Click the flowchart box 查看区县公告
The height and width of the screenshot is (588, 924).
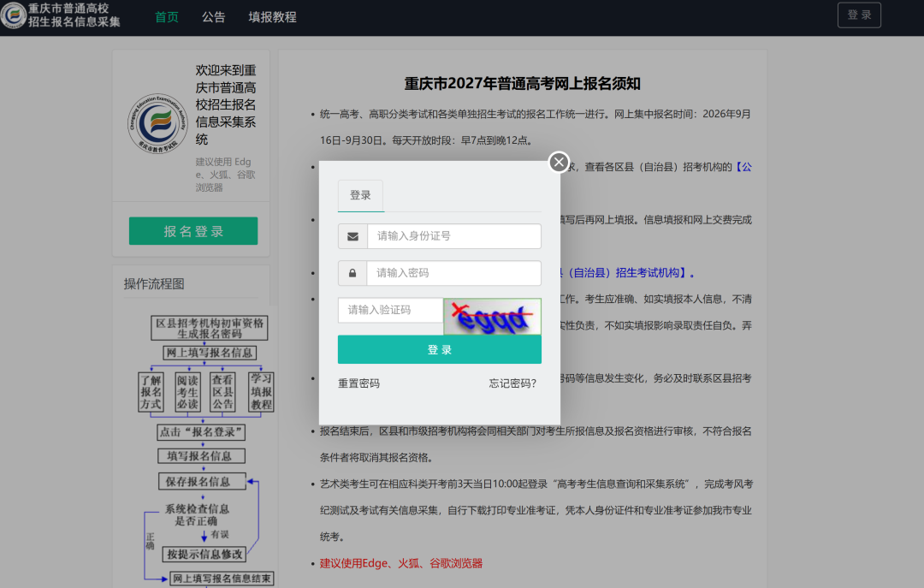222,392
